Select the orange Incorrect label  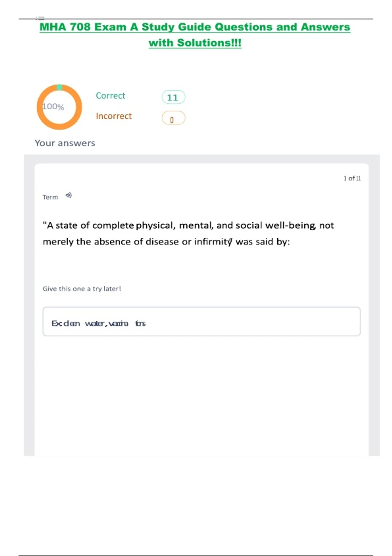(114, 116)
